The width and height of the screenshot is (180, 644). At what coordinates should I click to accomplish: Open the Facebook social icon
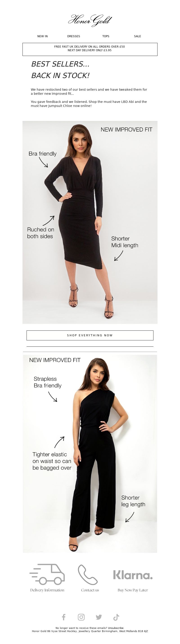(64, 617)
